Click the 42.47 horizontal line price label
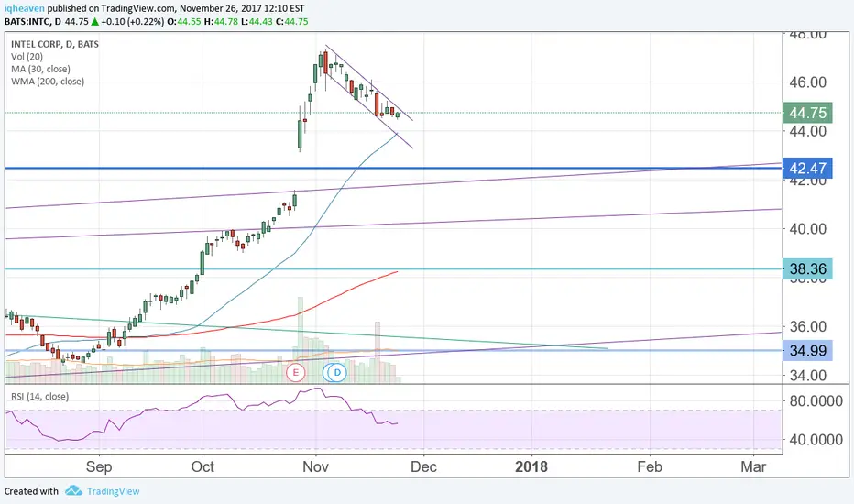This screenshot has height=504, width=854. (x=807, y=168)
